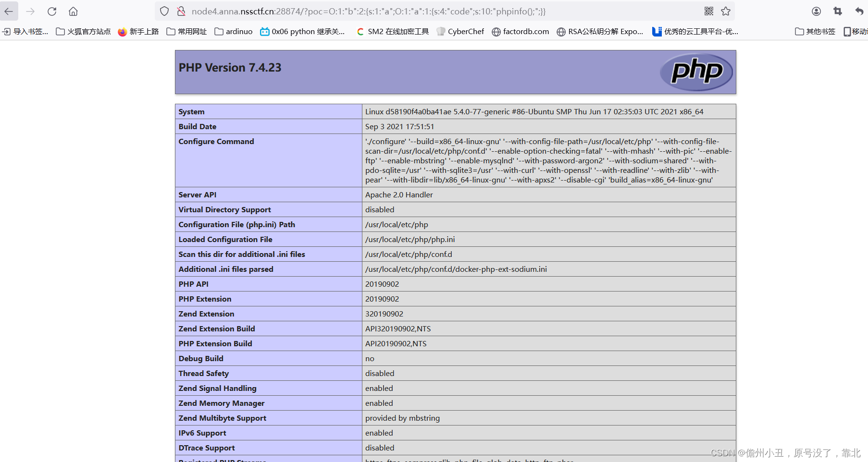Take a screenshot with crop icon
Viewport: 868px width, 462px height.
coord(838,11)
